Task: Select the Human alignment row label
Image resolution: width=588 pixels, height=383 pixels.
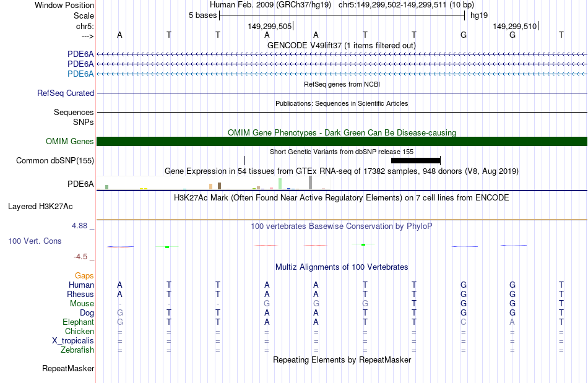Action: coord(81,285)
